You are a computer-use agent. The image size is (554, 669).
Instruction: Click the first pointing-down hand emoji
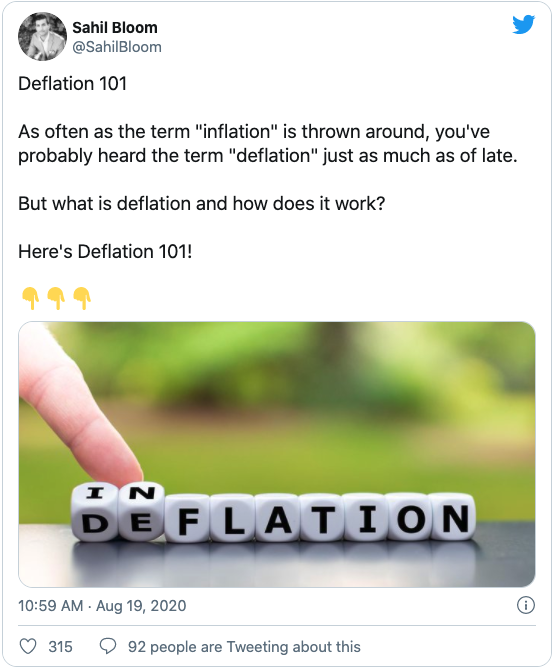(30, 298)
